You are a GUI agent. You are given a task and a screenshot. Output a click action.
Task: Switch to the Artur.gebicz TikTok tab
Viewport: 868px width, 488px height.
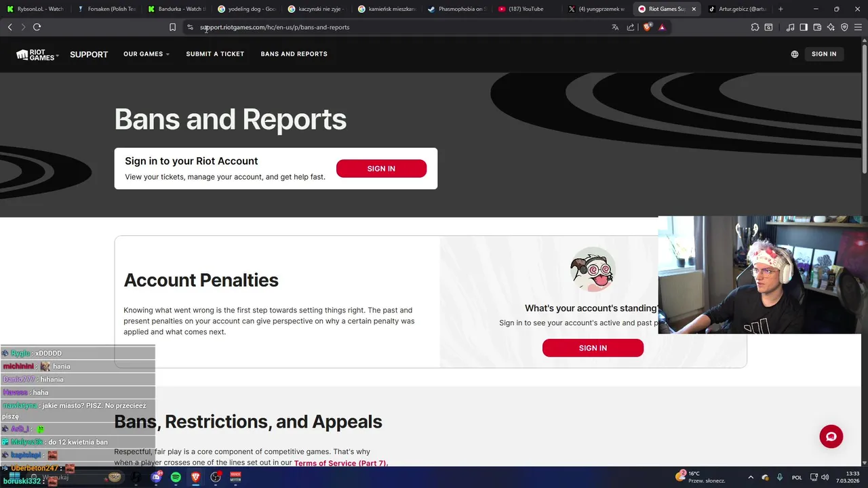click(x=738, y=9)
